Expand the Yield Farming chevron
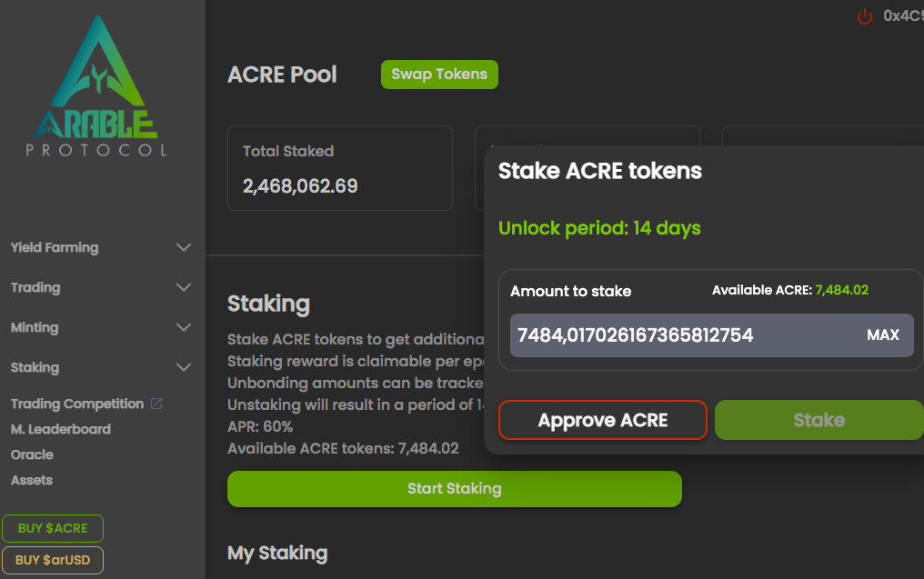 pos(184,247)
